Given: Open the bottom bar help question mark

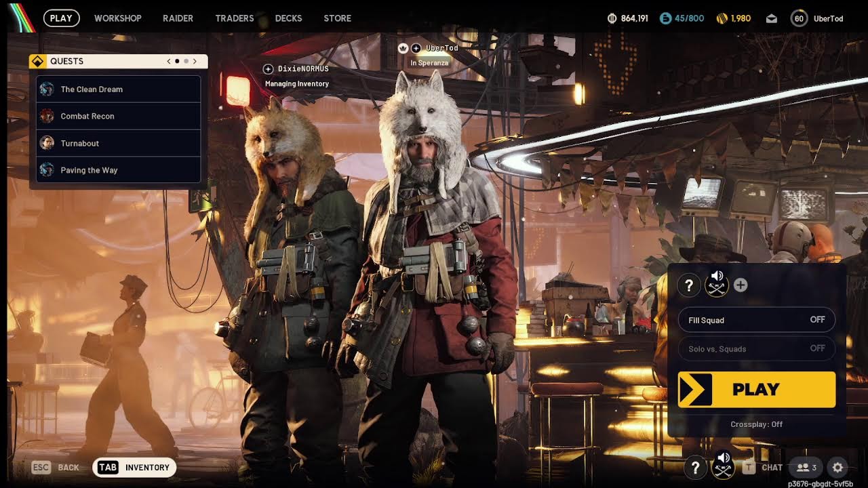Looking at the screenshot, I should tap(695, 467).
